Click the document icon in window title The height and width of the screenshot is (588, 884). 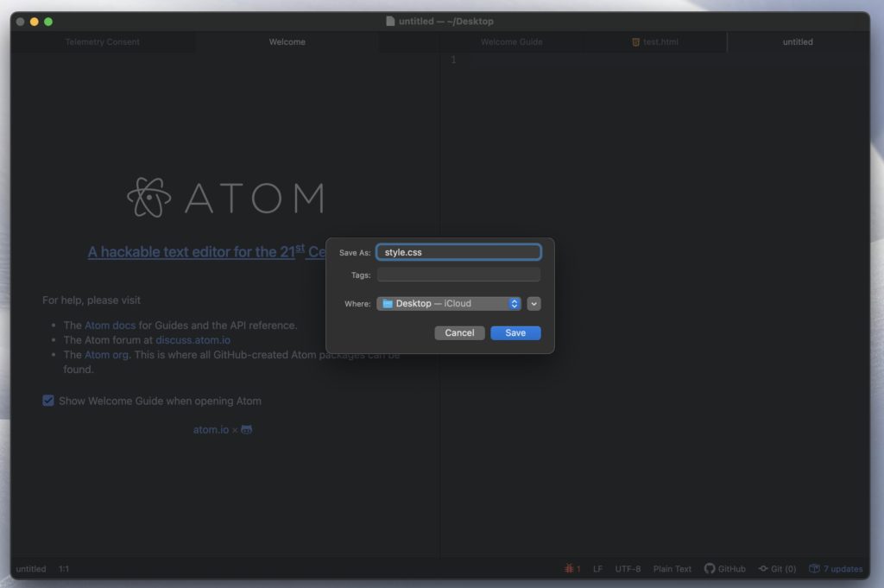390,22
